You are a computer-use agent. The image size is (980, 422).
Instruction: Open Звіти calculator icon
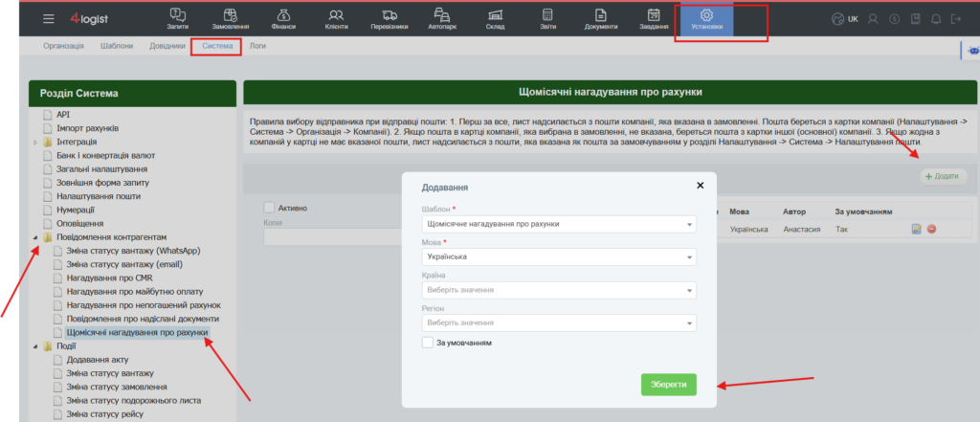point(547,14)
